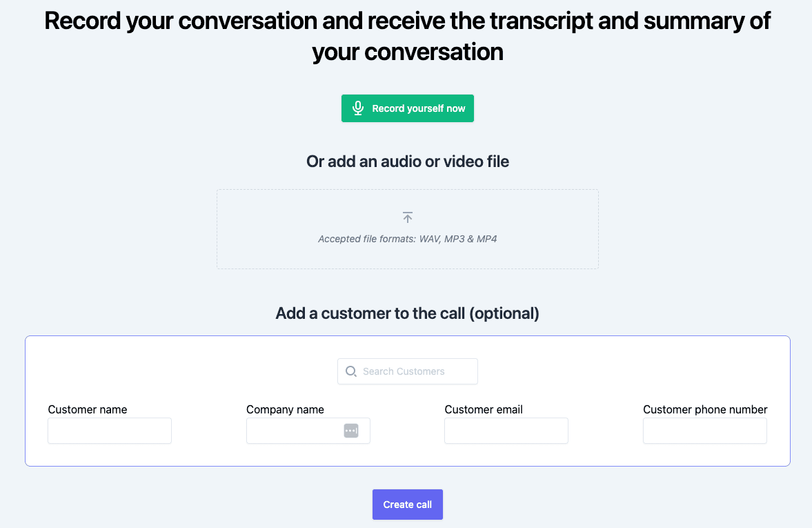Focus the Customer email input
The height and width of the screenshot is (528, 812).
(506, 431)
